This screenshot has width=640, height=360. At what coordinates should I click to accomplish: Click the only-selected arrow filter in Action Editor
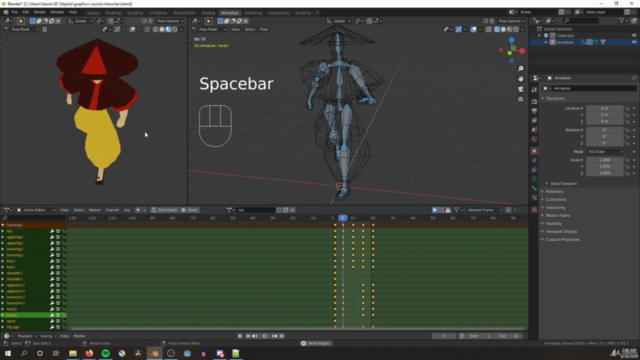pyautogui.click(x=435, y=210)
